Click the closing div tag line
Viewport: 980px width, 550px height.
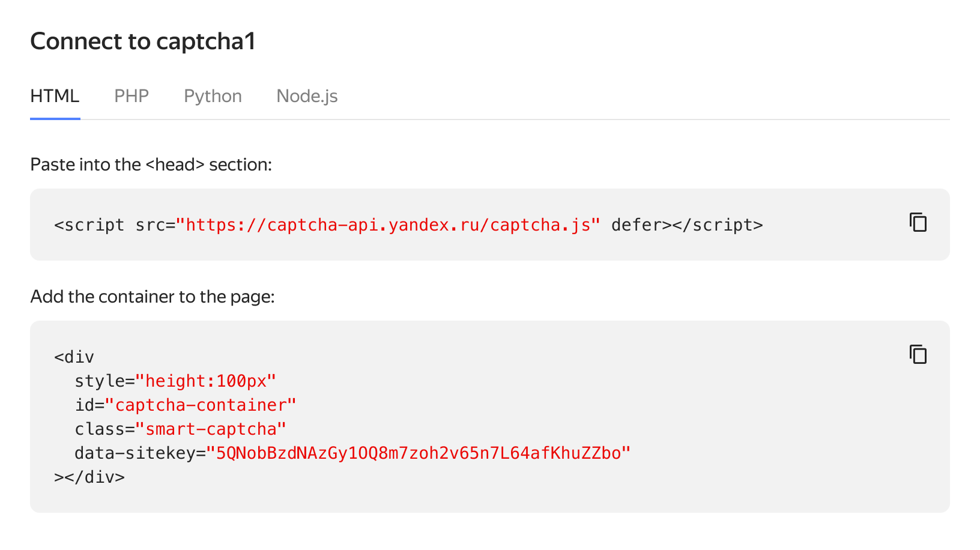89,477
